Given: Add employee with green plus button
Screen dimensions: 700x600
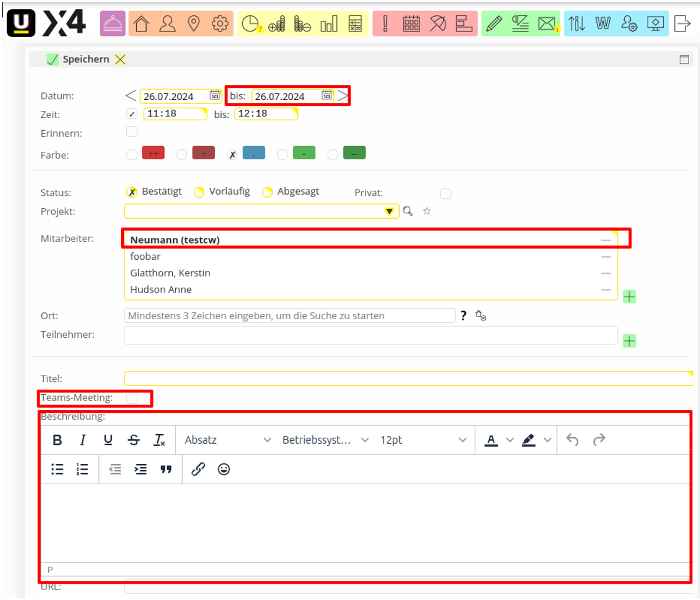Looking at the screenshot, I should pos(629,297).
